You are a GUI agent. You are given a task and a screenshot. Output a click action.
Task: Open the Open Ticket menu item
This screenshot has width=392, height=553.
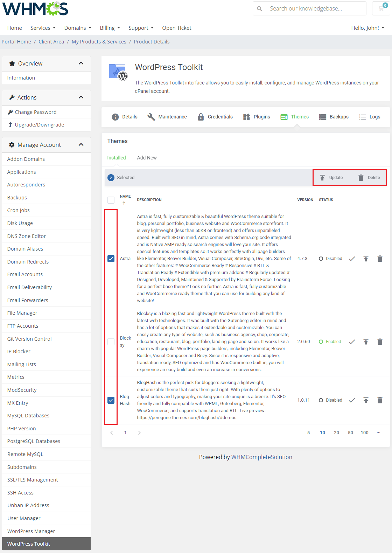tap(177, 28)
